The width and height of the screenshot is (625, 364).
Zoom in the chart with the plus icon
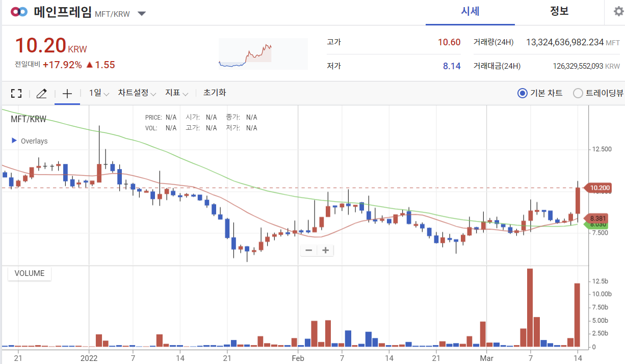[325, 250]
